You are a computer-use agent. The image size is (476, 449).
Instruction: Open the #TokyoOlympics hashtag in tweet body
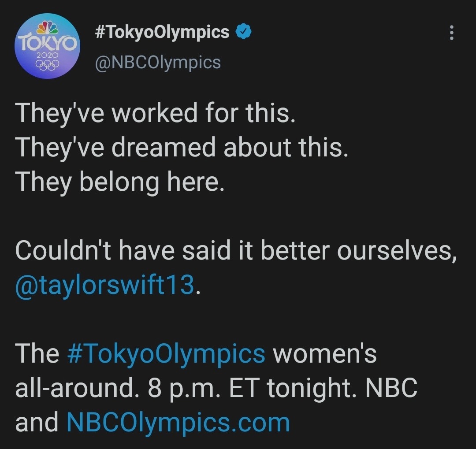point(166,355)
